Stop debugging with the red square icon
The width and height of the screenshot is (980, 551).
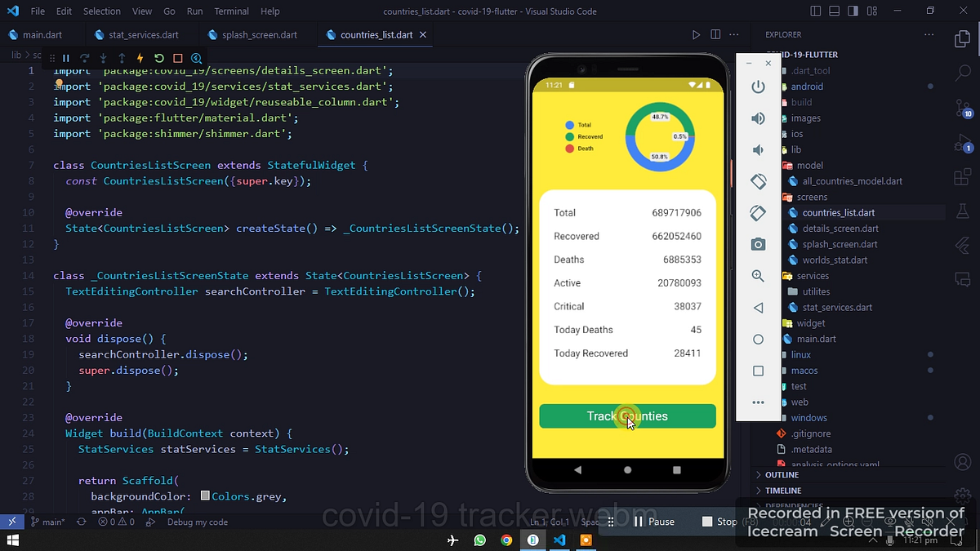coord(177,58)
